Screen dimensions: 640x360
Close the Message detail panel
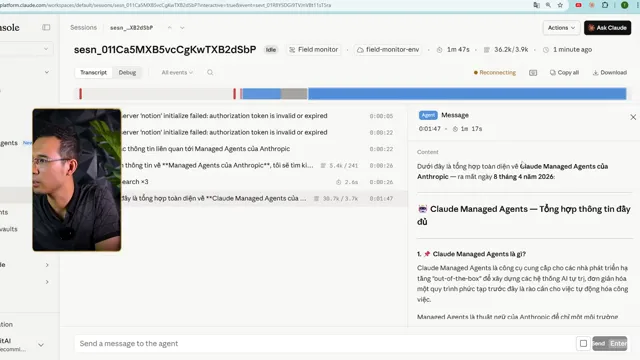633,117
